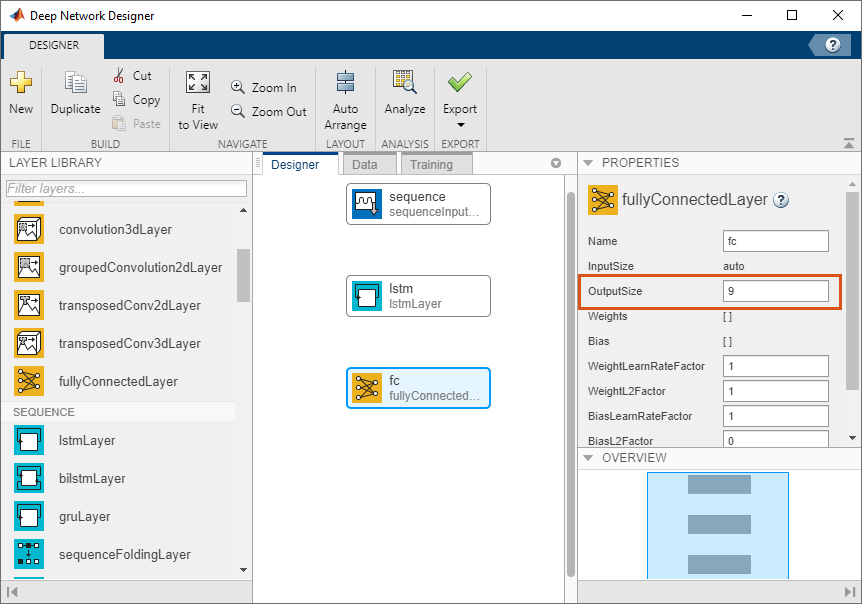
Task: Click the OutputSize input field
Action: tap(775, 291)
